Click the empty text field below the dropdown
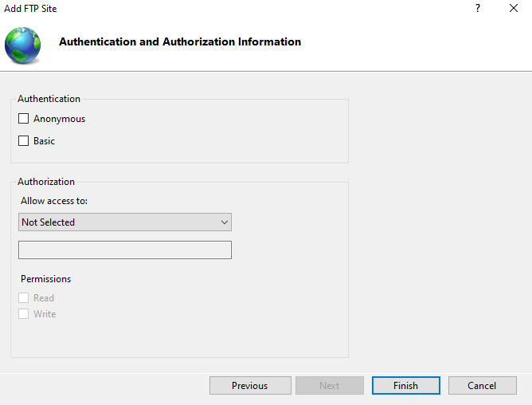 click(124, 250)
